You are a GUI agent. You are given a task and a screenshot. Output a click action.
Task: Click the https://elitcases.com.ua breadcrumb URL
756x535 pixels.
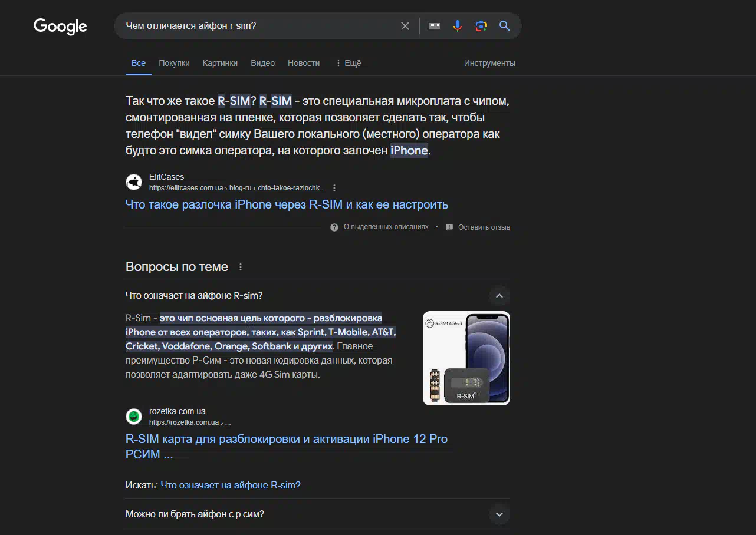pos(237,188)
